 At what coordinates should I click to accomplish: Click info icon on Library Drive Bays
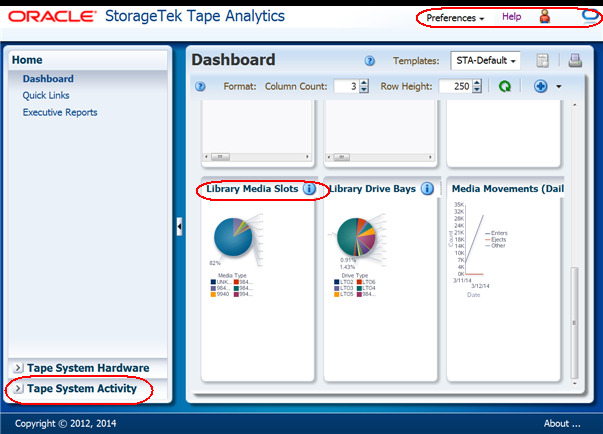click(427, 189)
